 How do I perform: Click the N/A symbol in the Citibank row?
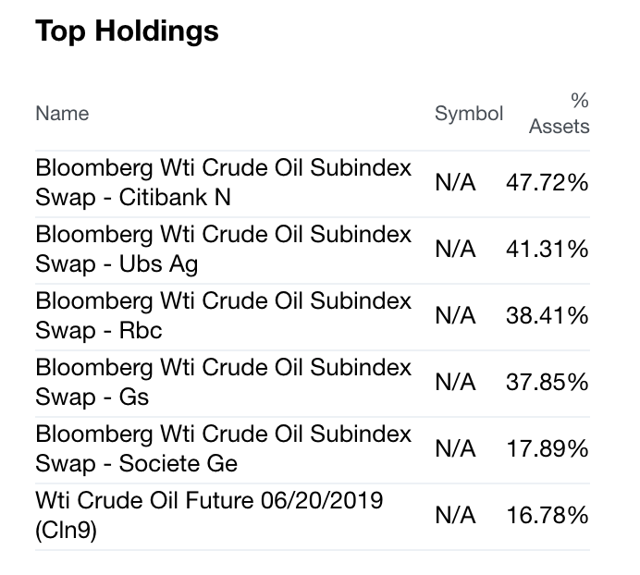click(456, 184)
